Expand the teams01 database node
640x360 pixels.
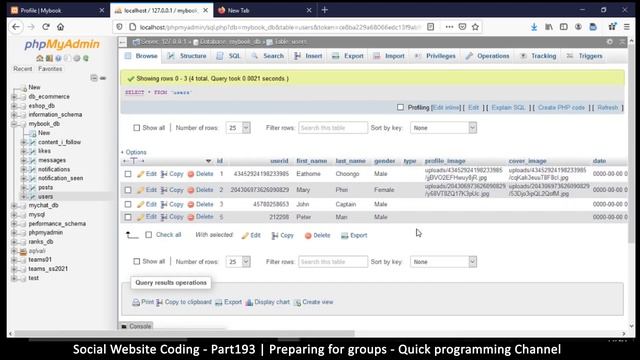[x=14, y=260]
